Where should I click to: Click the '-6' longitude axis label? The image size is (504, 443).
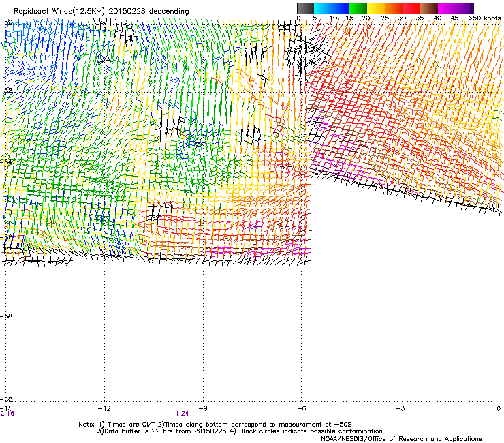[x=301, y=408]
